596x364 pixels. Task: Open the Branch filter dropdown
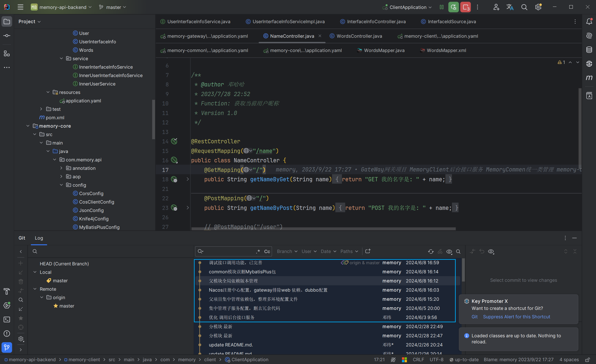287,251
